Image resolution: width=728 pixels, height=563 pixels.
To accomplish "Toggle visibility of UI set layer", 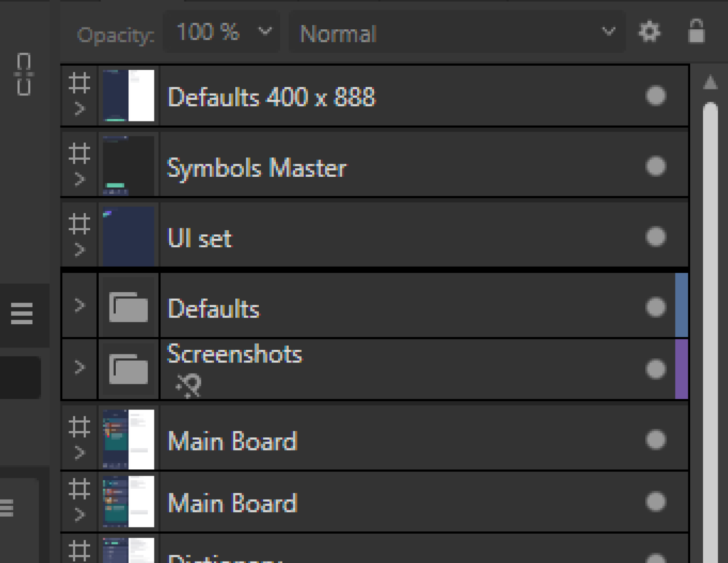I will point(656,237).
